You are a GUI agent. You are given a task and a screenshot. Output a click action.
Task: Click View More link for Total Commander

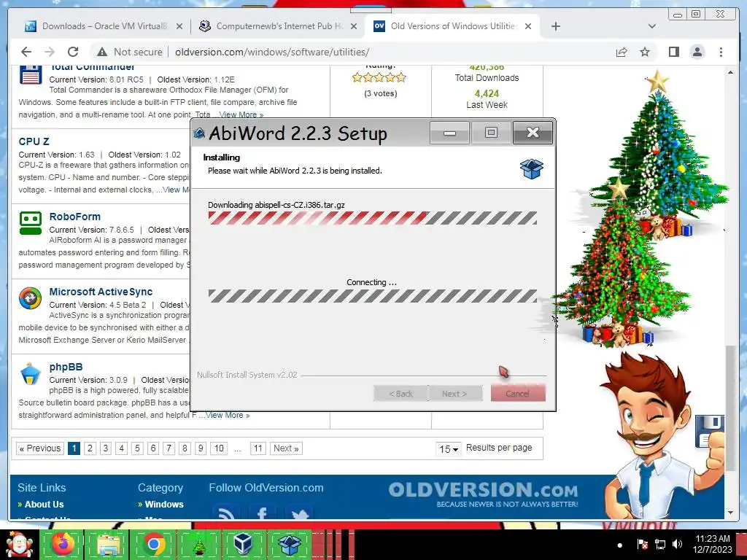241,114
